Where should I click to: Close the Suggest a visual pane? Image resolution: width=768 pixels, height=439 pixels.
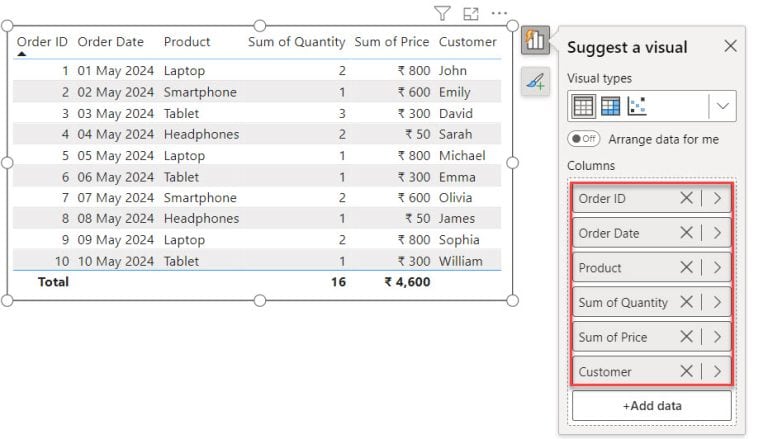point(730,46)
